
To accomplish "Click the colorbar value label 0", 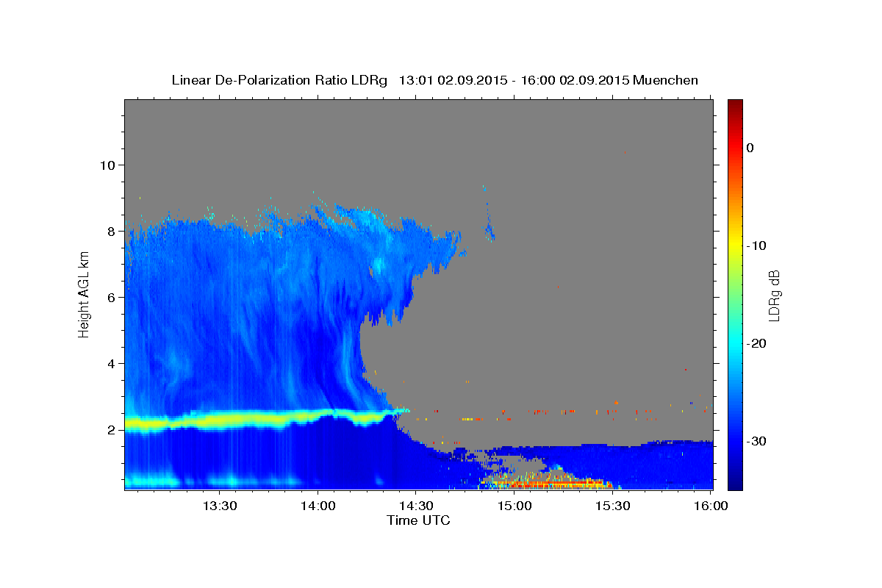I will [x=750, y=148].
